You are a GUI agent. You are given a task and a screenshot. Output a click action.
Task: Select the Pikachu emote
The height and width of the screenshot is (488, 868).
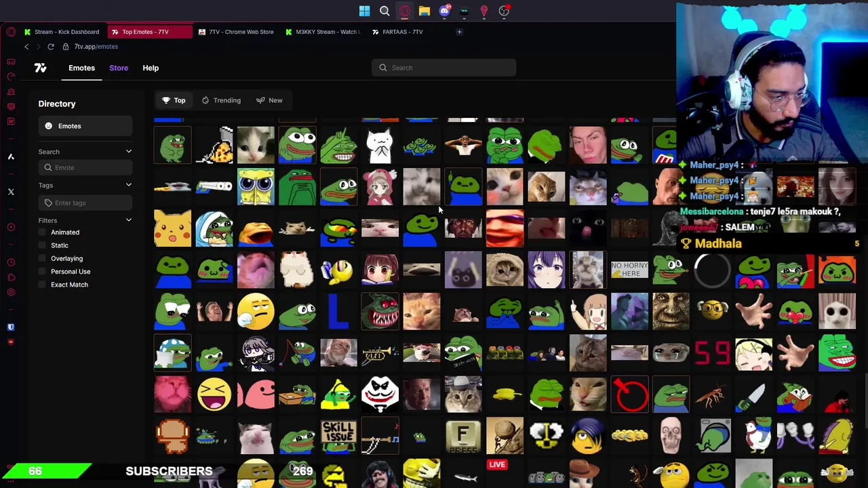172,228
